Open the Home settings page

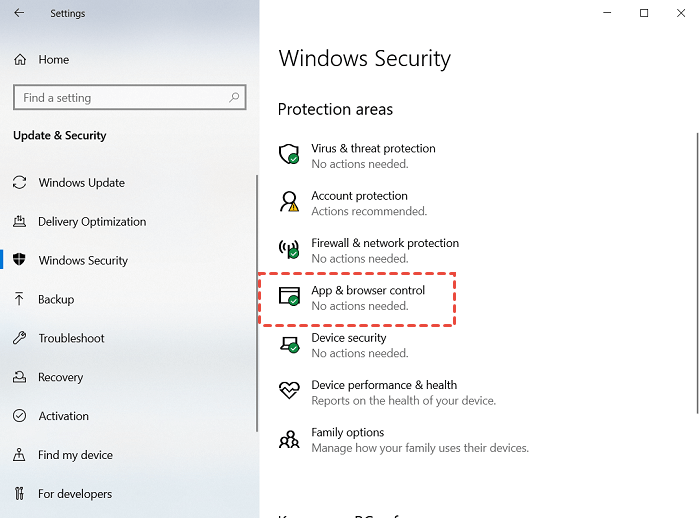(53, 60)
